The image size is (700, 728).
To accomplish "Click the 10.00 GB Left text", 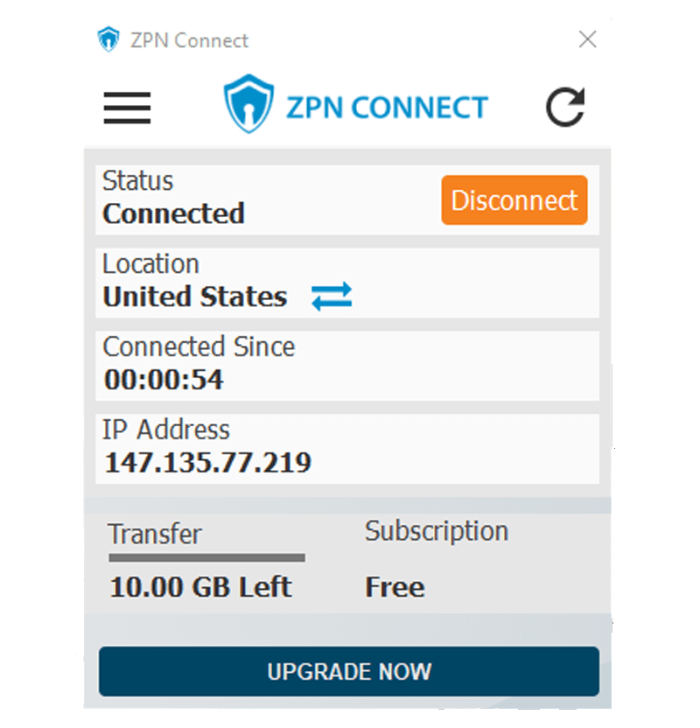I will coord(201,587).
